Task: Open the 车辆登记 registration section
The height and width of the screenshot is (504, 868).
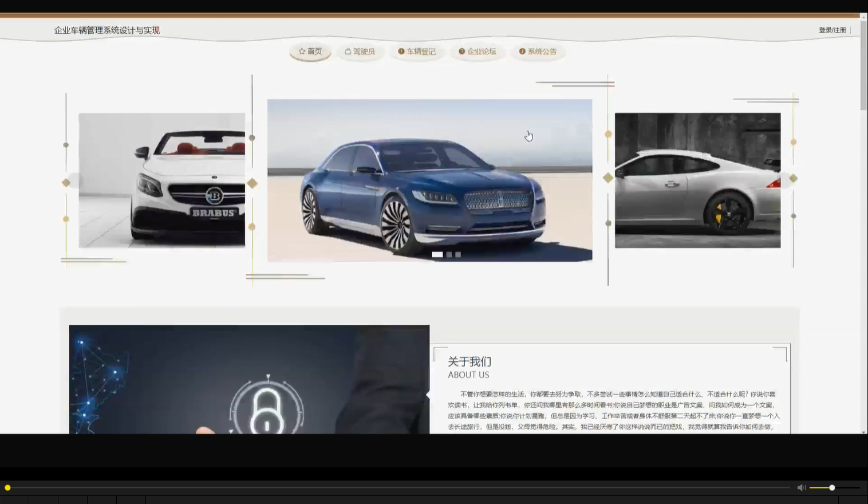Action: [x=417, y=51]
